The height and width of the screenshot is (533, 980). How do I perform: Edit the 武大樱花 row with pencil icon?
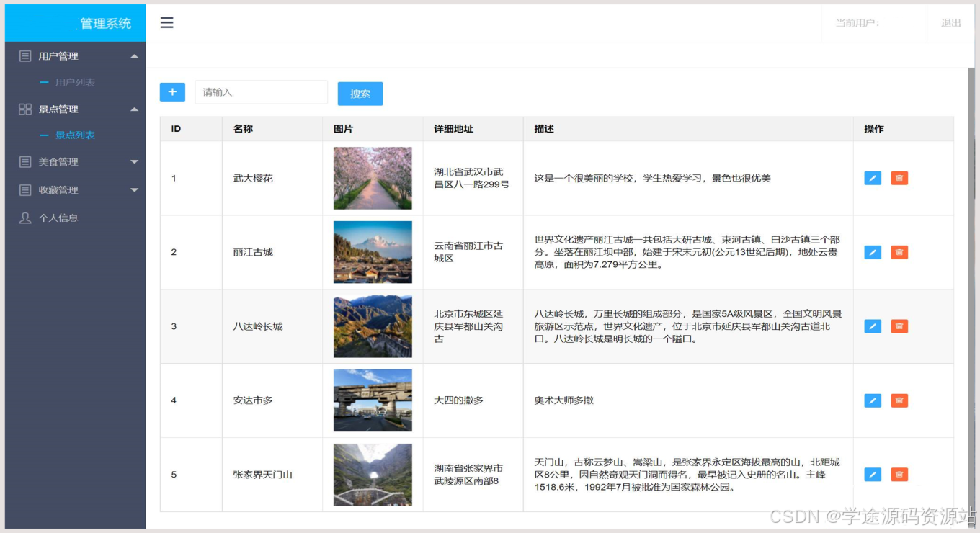(873, 178)
